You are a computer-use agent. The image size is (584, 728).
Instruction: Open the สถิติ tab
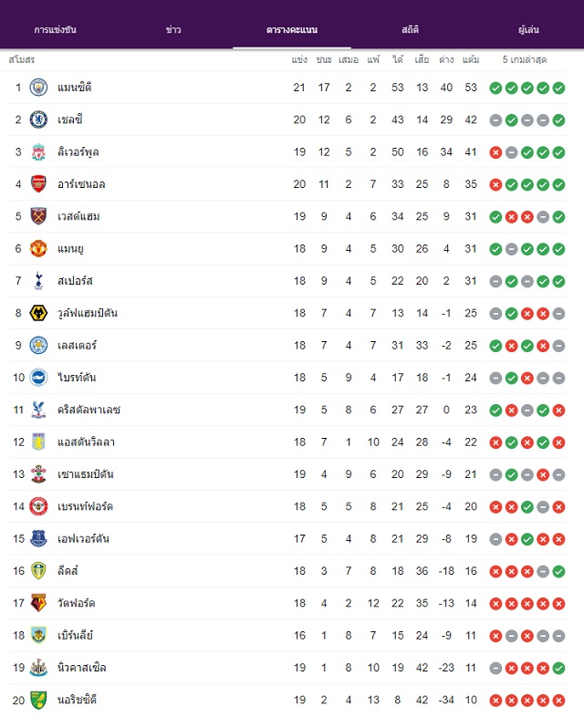tap(410, 30)
